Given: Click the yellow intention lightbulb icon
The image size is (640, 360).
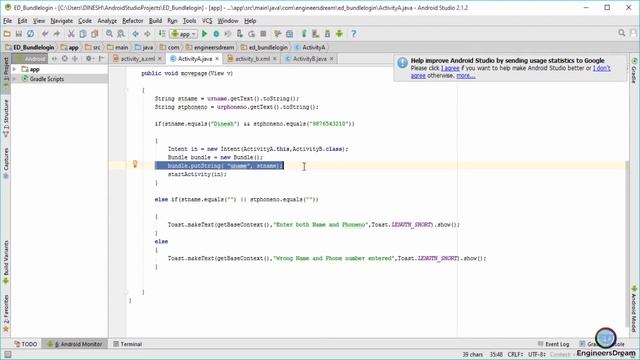Looking at the screenshot, I should [x=135, y=164].
